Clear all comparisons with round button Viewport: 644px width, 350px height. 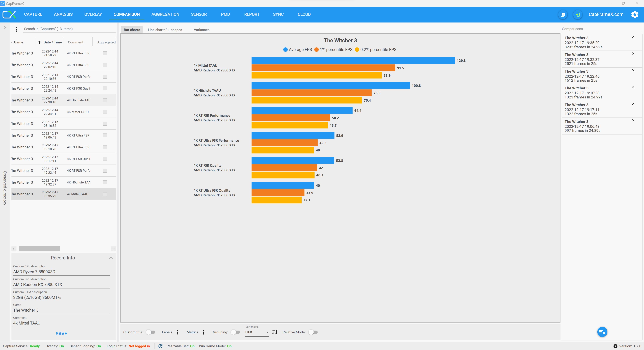602,332
